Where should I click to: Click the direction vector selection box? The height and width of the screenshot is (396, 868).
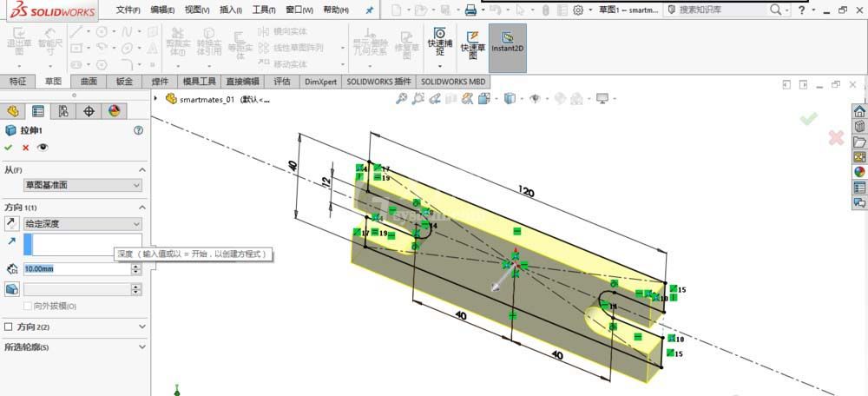[82, 244]
